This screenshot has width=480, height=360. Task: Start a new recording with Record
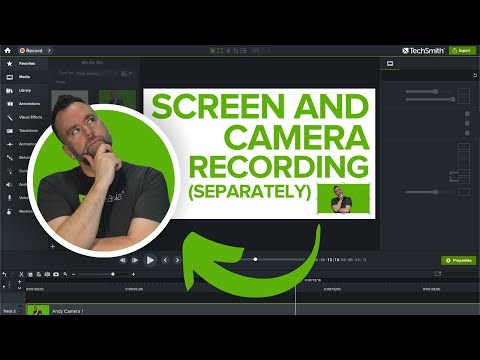click(31, 51)
